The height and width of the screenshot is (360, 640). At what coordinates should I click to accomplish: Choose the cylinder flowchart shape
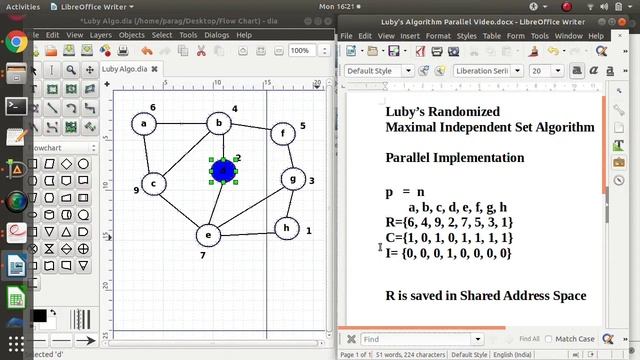point(49,215)
